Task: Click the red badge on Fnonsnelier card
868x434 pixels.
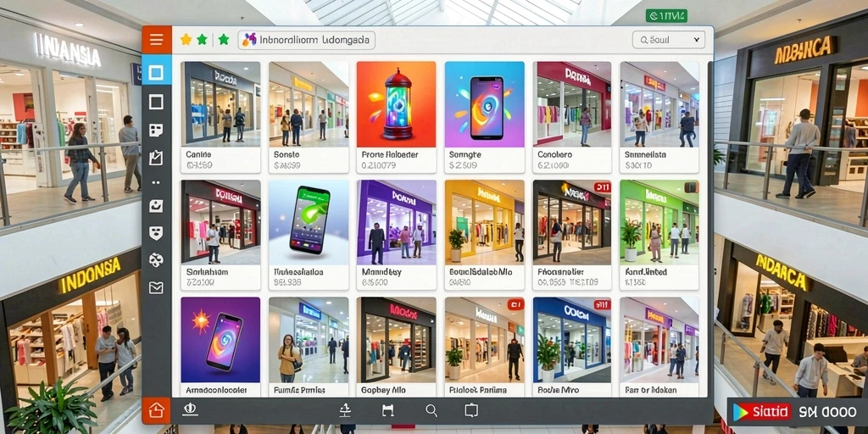Action: (603, 187)
